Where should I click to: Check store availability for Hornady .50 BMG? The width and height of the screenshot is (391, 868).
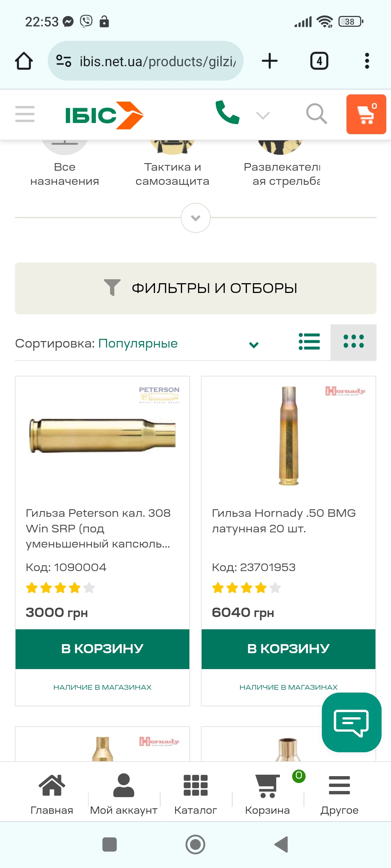click(288, 687)
